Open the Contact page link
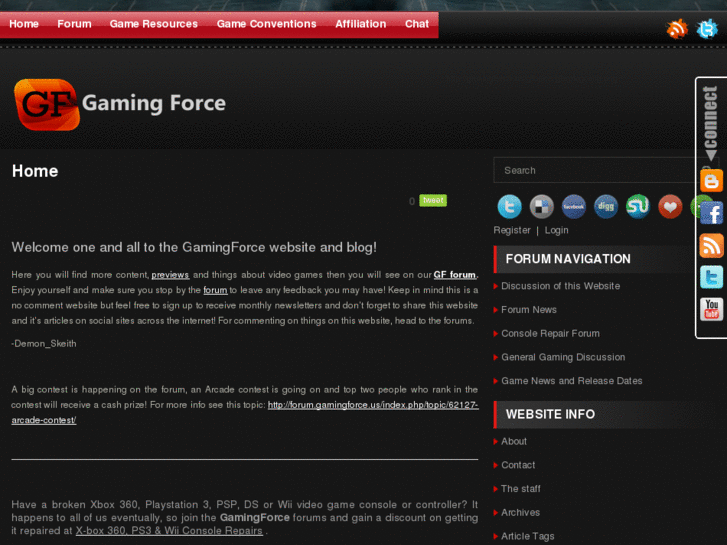 [518, 465]
